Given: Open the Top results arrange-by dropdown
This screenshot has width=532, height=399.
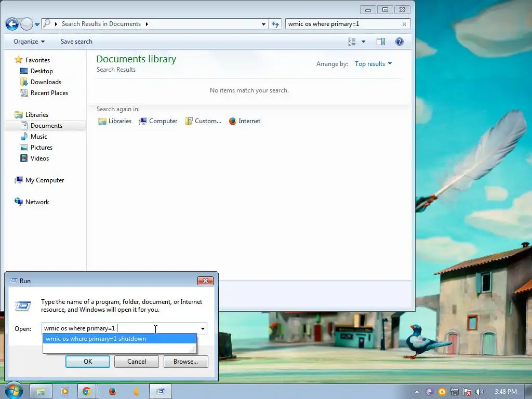Looking at the screenshot, I should click(x=373, y=64).
